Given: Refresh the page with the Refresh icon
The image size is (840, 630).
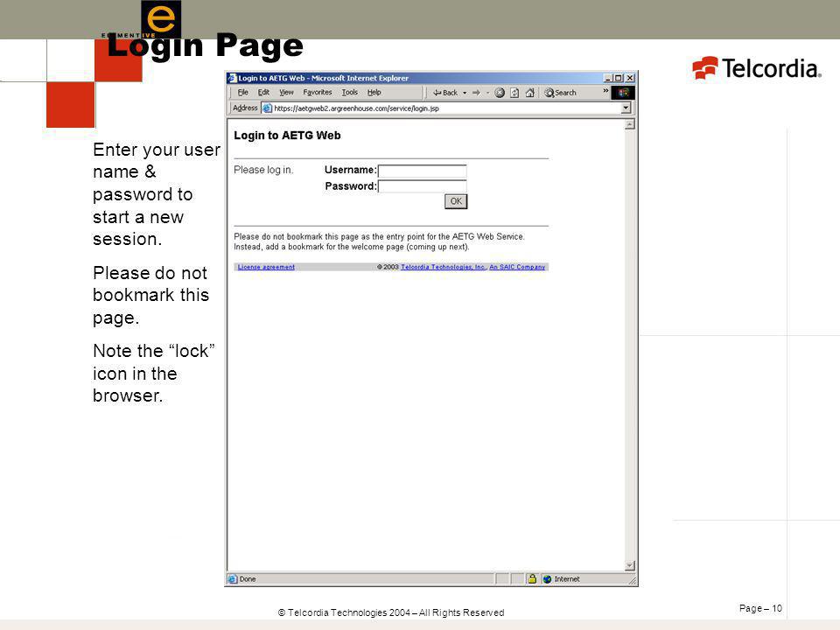Looking at the screenshot, I should (514, 93).
